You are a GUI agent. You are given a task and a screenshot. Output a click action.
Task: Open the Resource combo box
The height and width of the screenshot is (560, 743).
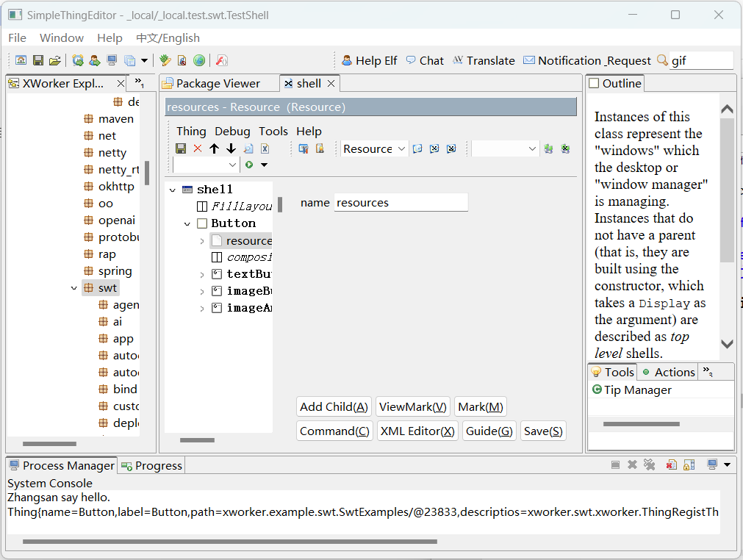(x=374, y=148)
